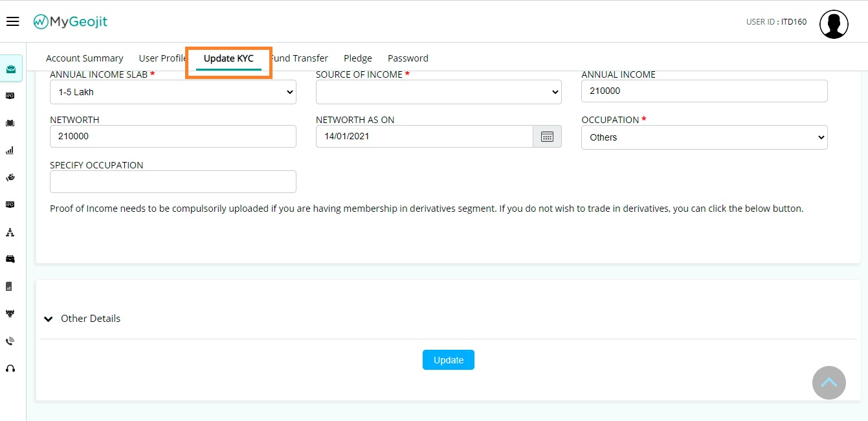Image resolution: width=868 pixels, height=421 pixels.
Task: Open the document sidebar icon
Action: [x=10, y=286]
